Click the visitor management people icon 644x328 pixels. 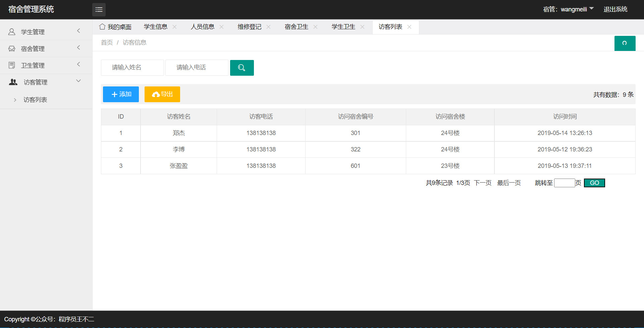tap(13, 82)
